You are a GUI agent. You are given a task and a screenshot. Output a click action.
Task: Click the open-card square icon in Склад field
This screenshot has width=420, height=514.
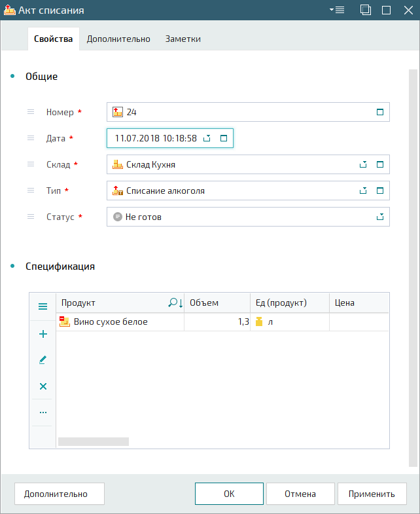coord(379,165)
